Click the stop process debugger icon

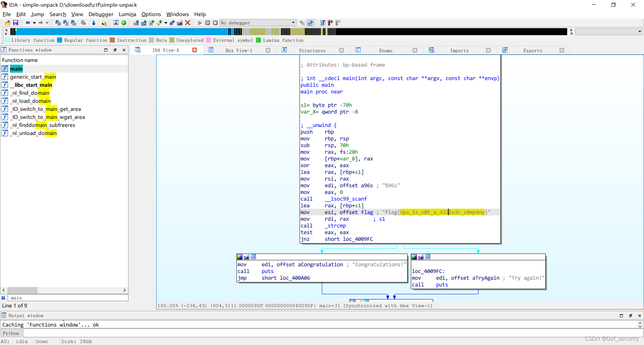216,22
